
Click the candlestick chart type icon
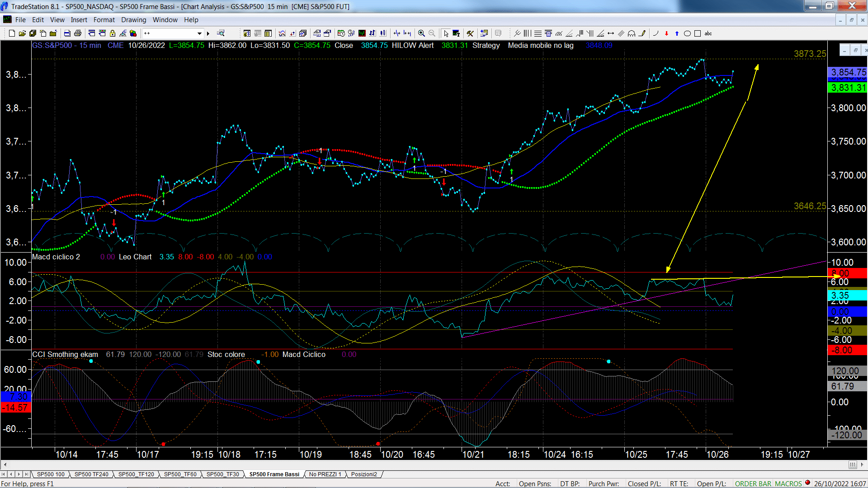point(383,33)
